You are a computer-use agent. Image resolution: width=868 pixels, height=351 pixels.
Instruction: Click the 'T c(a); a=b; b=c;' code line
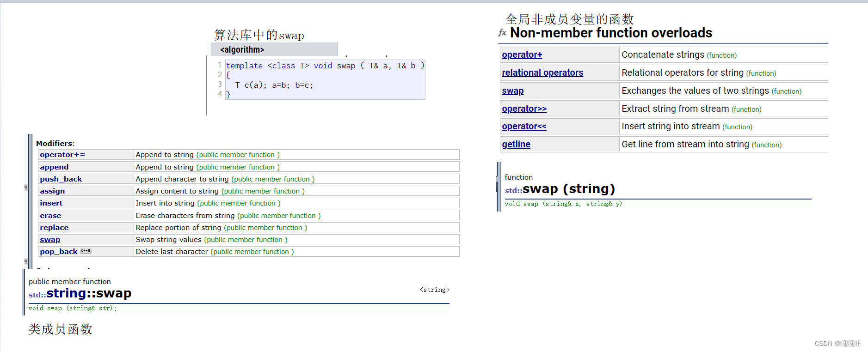(x=274, y=85)
